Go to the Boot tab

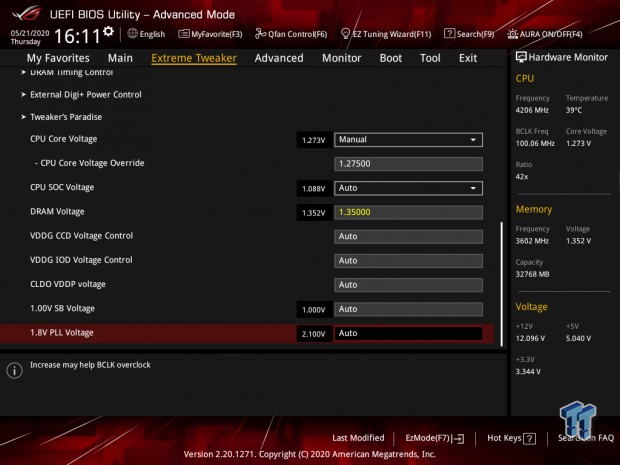pyautogui.click(x=391, y=58)
